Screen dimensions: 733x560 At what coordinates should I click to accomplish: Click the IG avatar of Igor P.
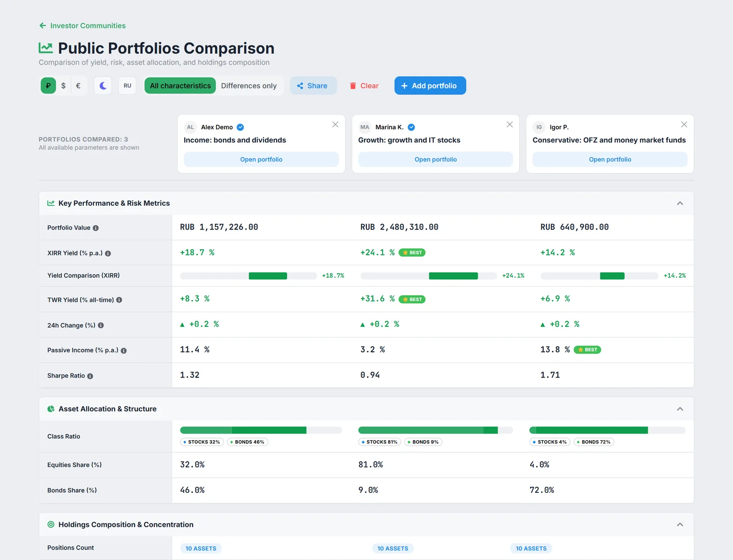click(539, 127)
